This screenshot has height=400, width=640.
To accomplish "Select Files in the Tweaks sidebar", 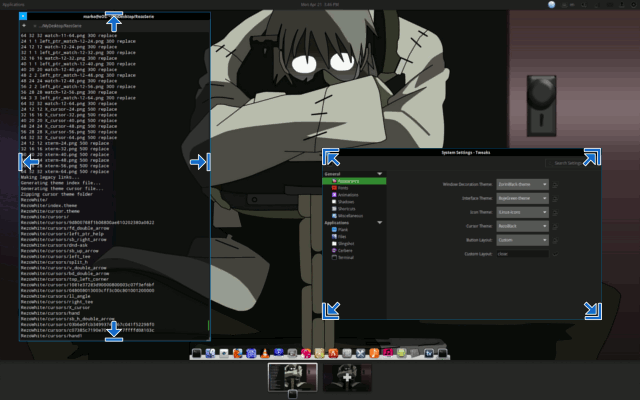I will [354, 237].
